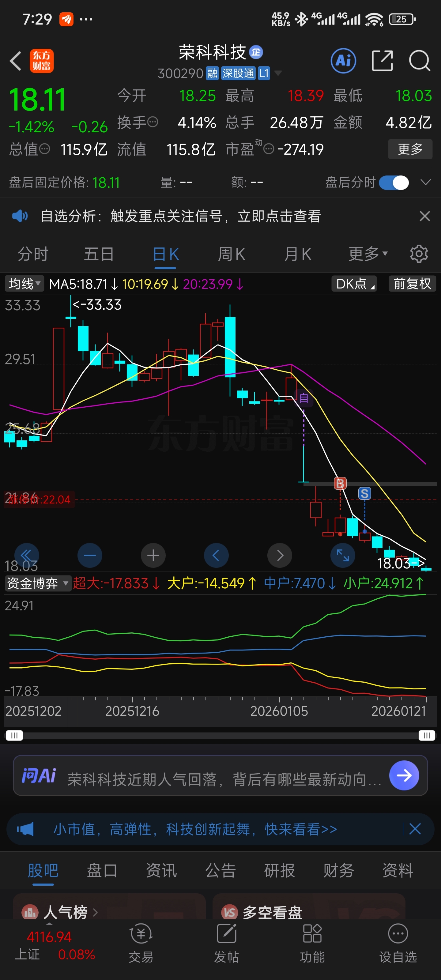Open the 盘口 tab
Image resolution: width=441 pixels, height=980 pixels.
[x=102, y=870]
